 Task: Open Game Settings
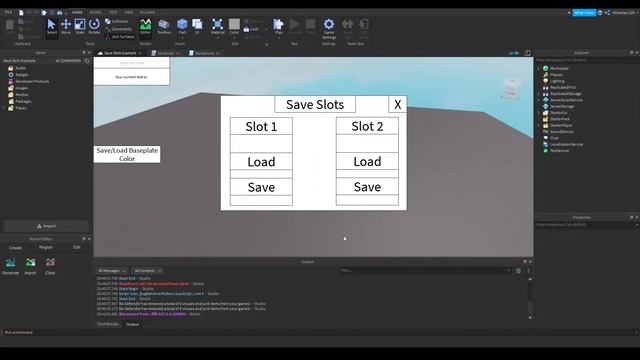point(329,29)
